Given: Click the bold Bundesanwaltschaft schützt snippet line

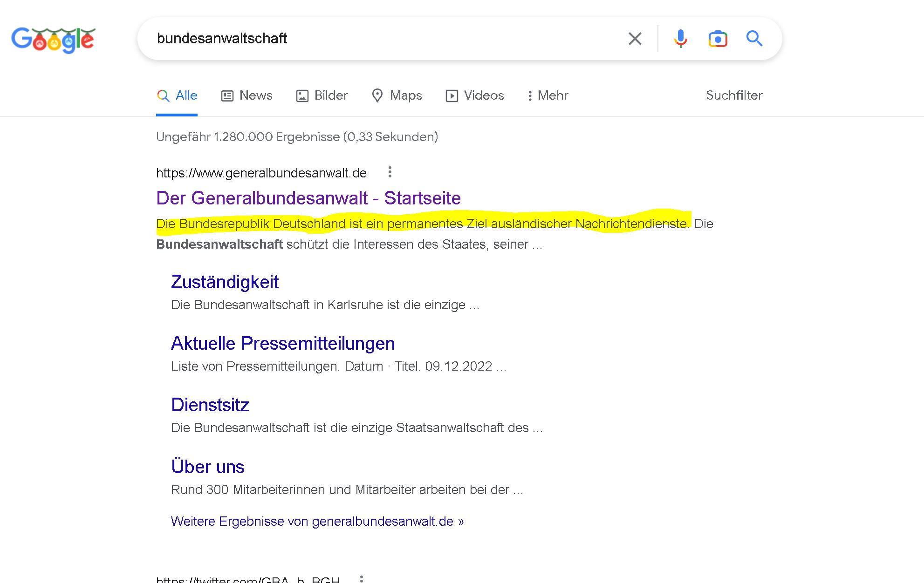Looking at the screenshot, I should (349, 244).
